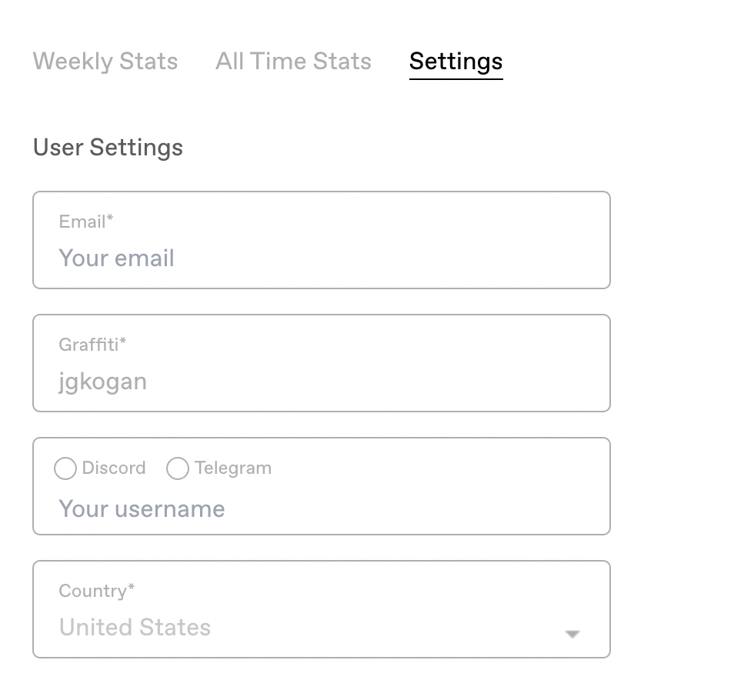The width and height of the screenshot is (731, 700).
Task: Open the All Time Stats tab
Action: (293, 62)
